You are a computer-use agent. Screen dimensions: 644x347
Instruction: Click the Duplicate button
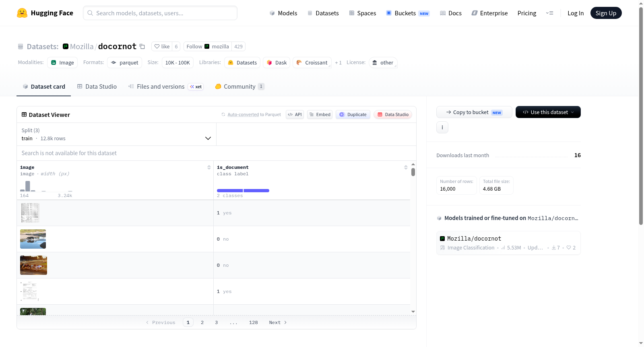[x=353, y=114]
